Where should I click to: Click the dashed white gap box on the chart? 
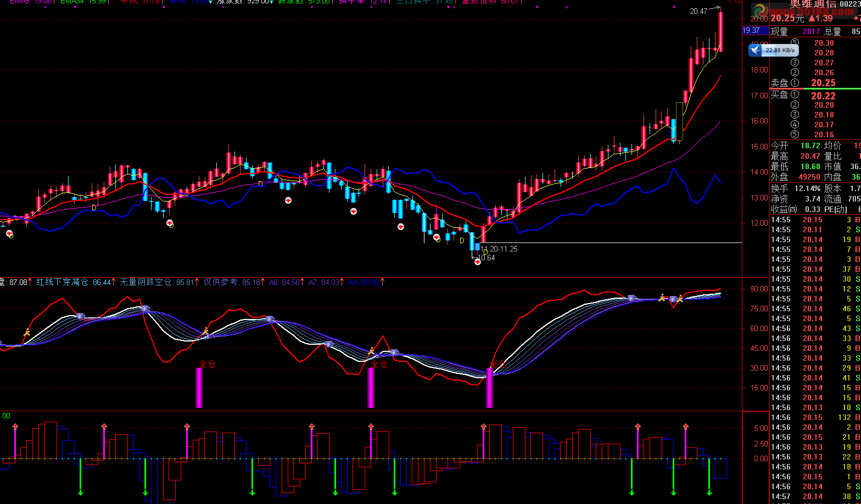(x=679, y=121)
